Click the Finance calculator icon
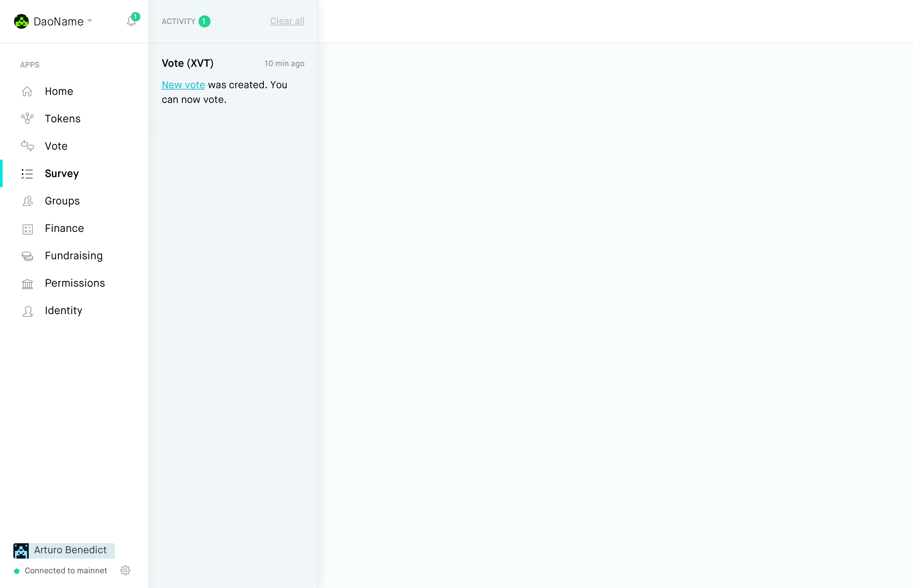 pos(27,229)
